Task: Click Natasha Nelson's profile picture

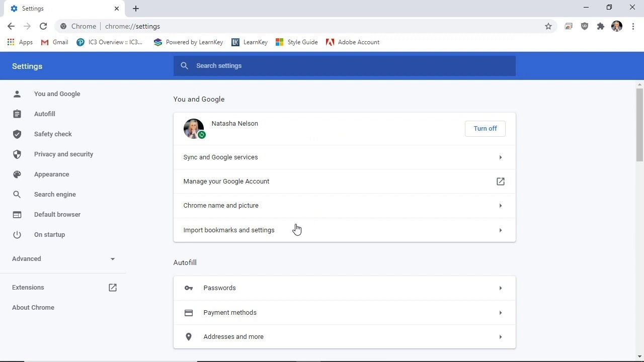Action: [194, 129]
